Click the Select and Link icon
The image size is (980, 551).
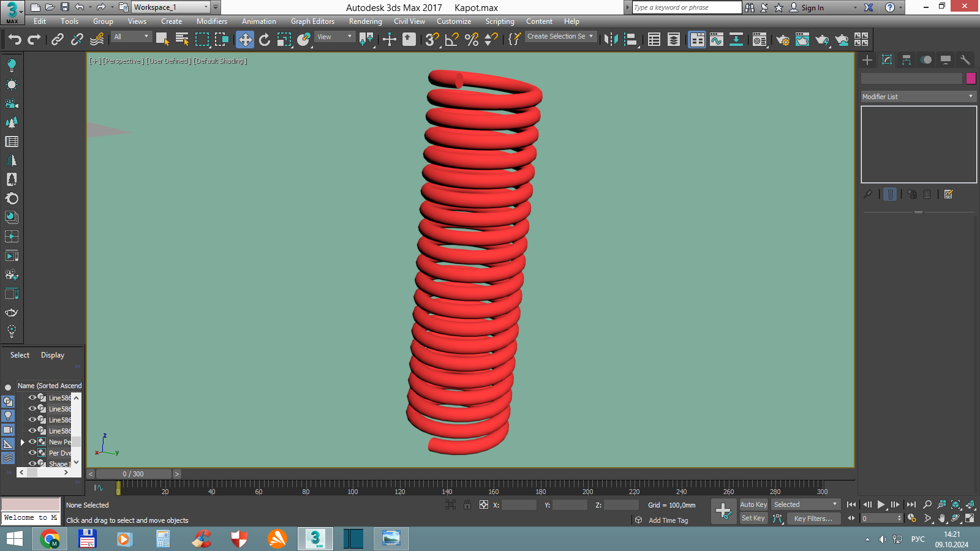57,40
